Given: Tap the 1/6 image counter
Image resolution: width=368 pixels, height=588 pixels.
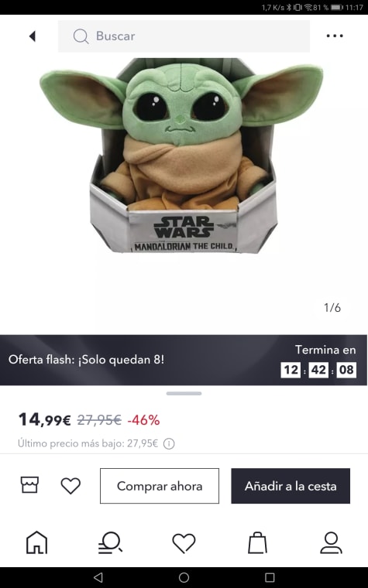Looking at the screenshot, I should coord(332,307).
